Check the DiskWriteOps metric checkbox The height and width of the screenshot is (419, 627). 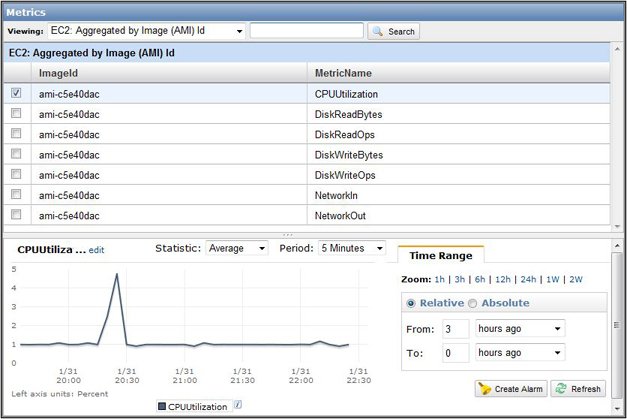[16, 174]
